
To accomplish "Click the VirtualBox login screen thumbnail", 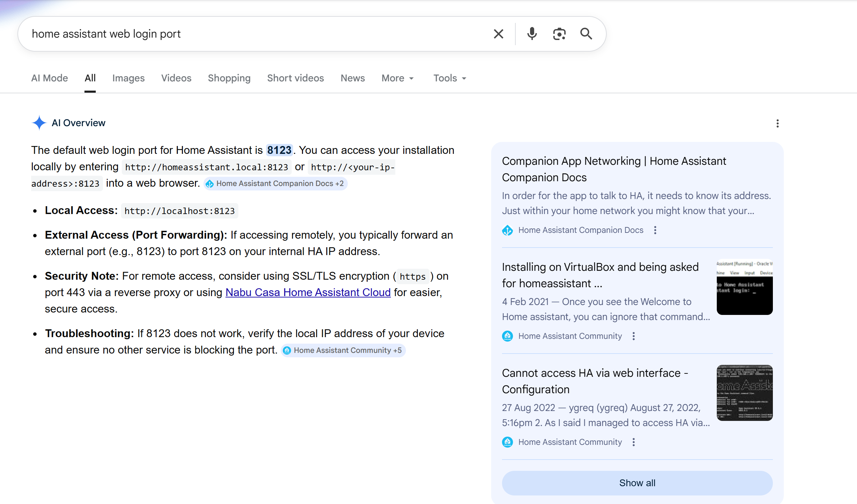I will coord(744,287).
